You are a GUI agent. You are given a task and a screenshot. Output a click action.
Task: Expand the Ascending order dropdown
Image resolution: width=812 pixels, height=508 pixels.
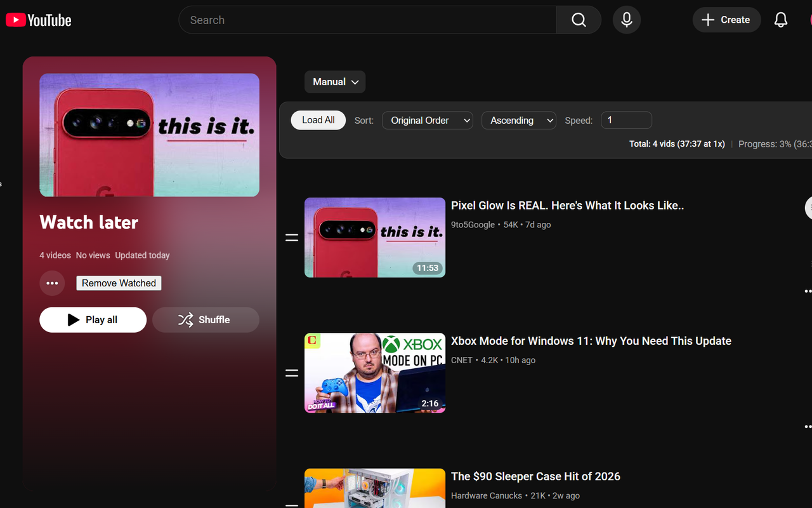519,120
